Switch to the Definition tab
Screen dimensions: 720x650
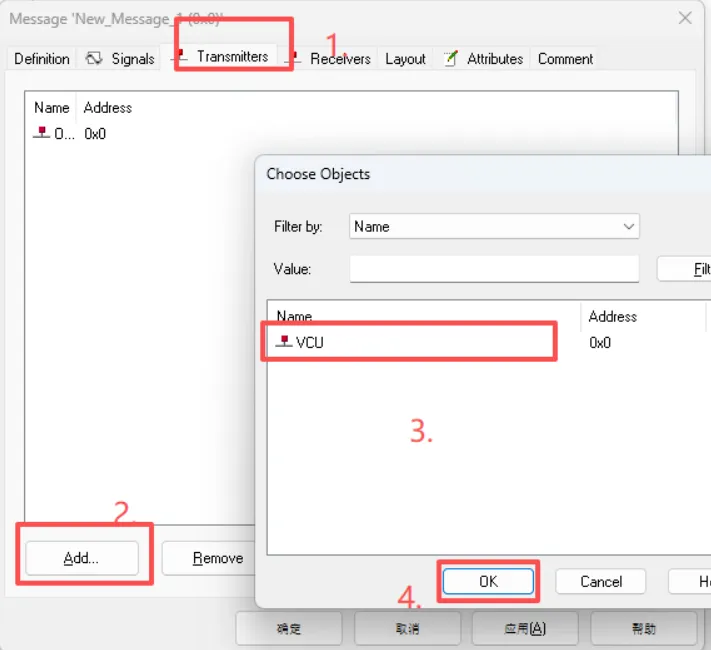coord(42,59)
